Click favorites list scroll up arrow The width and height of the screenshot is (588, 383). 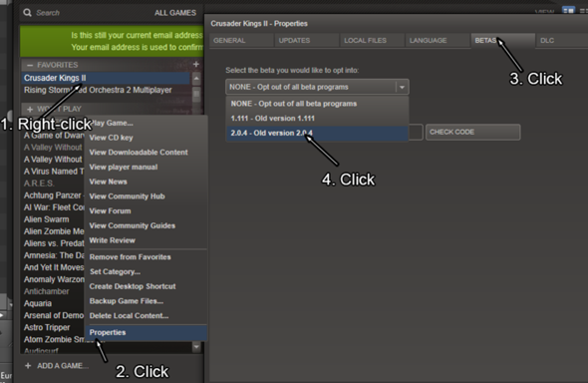click(x=196, y=79)
